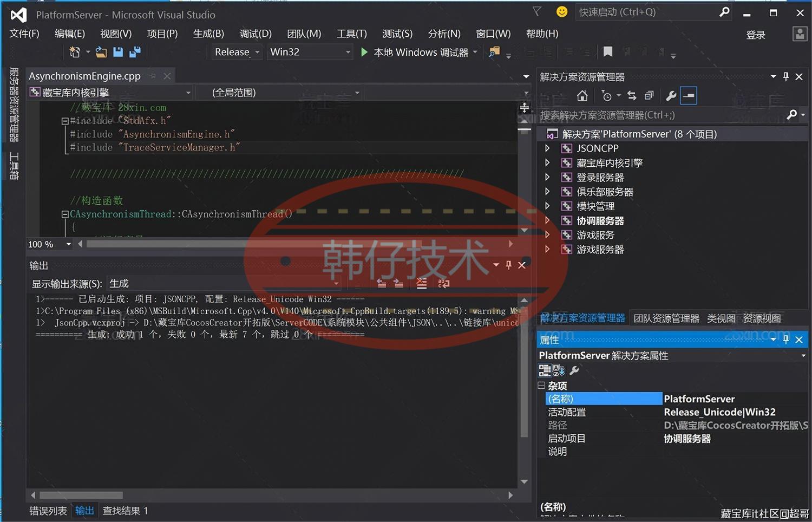Viewport: 812px width, 522px height.
Task: Switch to the 错误列表 tab
Action: click(48, 511)
